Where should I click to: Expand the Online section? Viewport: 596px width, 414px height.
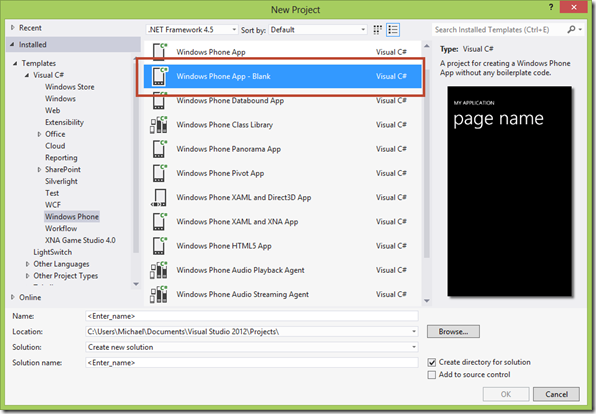pos(13,297)
